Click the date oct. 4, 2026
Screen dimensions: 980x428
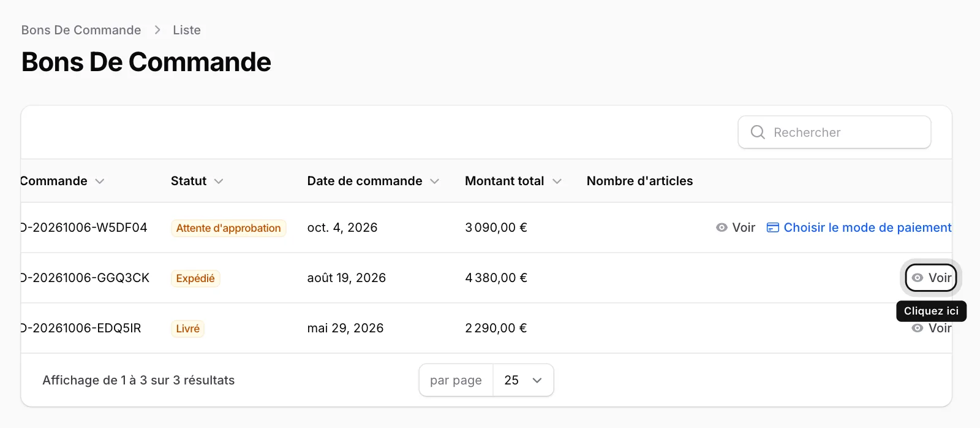tap(342, 227)
